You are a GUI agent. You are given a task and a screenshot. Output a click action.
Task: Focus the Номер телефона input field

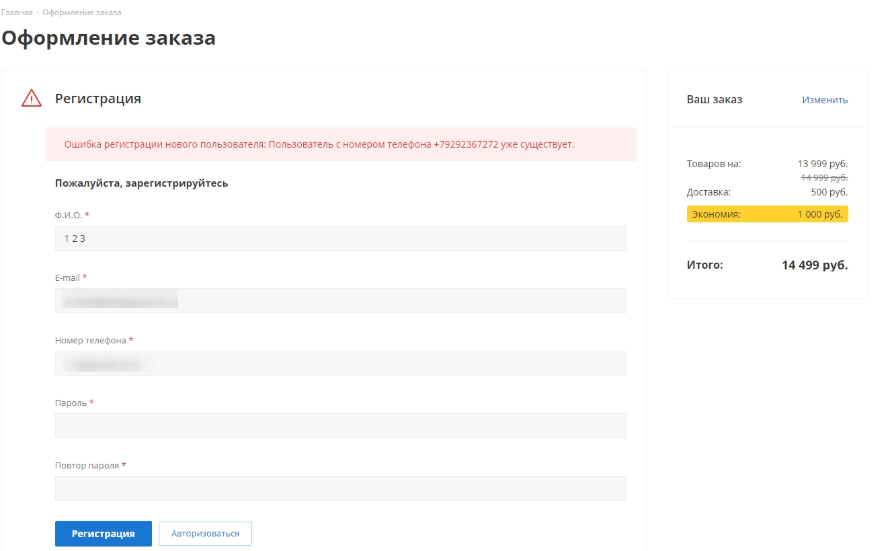340,363
